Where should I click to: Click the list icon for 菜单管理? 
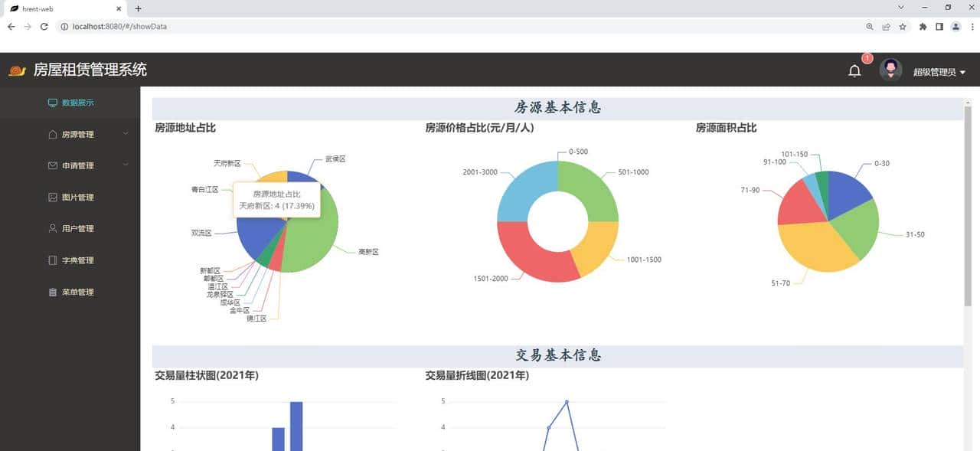pyautogui.click(x=52, y=292)
